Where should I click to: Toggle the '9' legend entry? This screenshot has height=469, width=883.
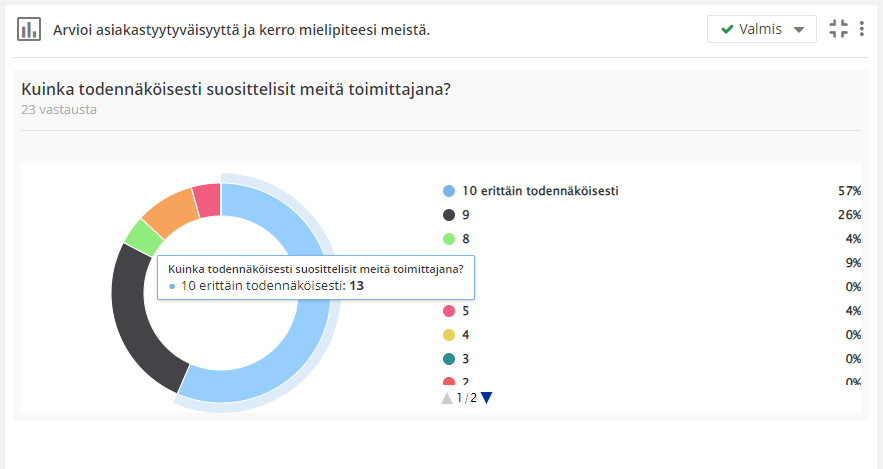click(x=465, y=215)
